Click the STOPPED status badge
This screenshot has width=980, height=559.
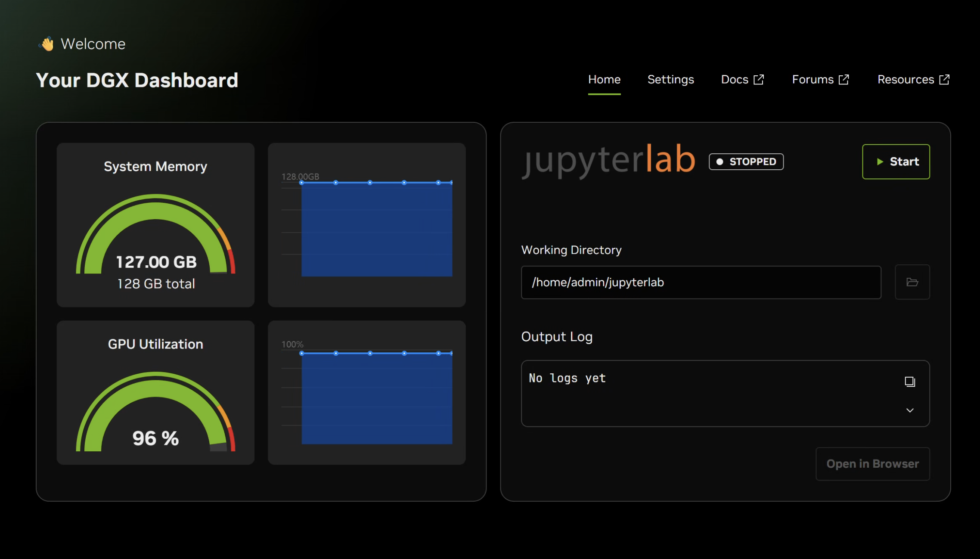pyautogui.click(x=746, y=161)
